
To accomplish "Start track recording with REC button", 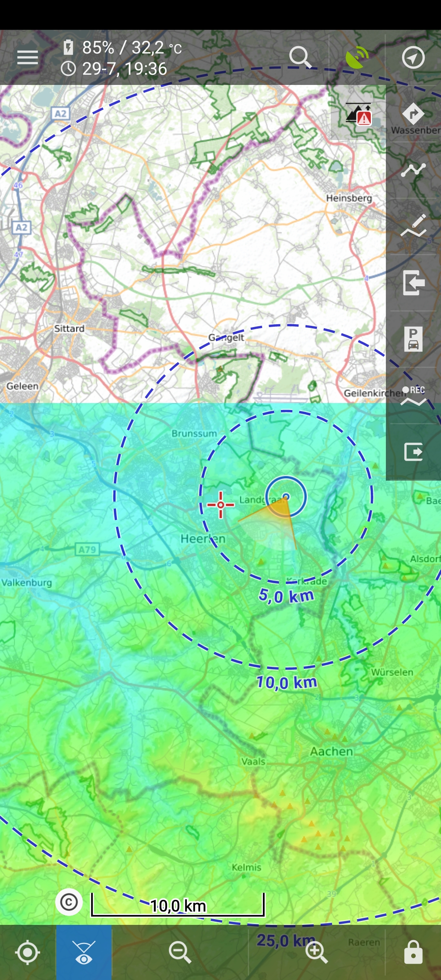I will click(413, 395).
